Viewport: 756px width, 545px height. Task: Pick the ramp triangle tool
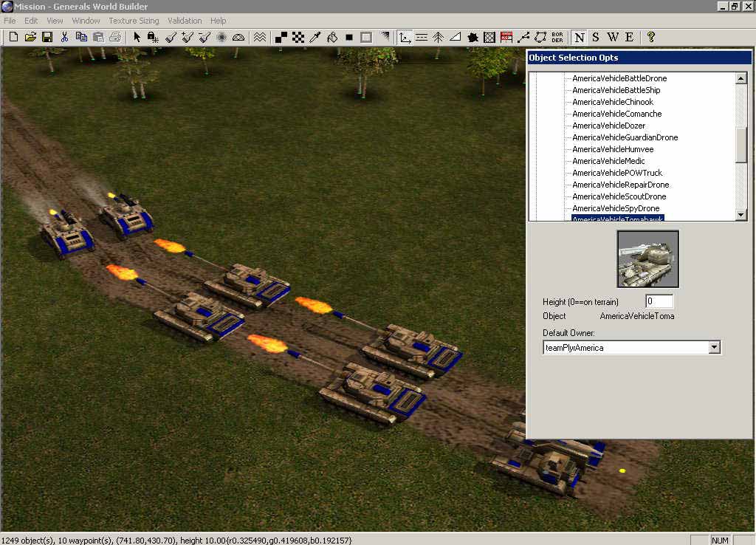pyautogui.click(x=455, y=37)
